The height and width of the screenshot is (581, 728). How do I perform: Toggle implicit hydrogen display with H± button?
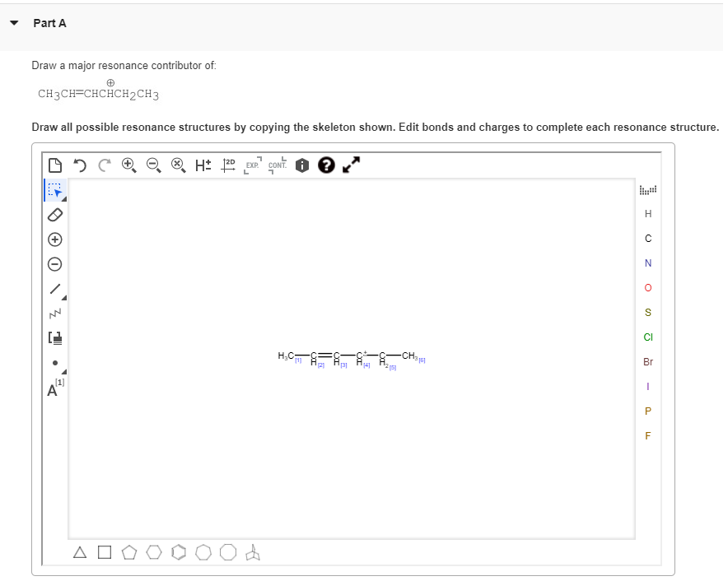203,165
